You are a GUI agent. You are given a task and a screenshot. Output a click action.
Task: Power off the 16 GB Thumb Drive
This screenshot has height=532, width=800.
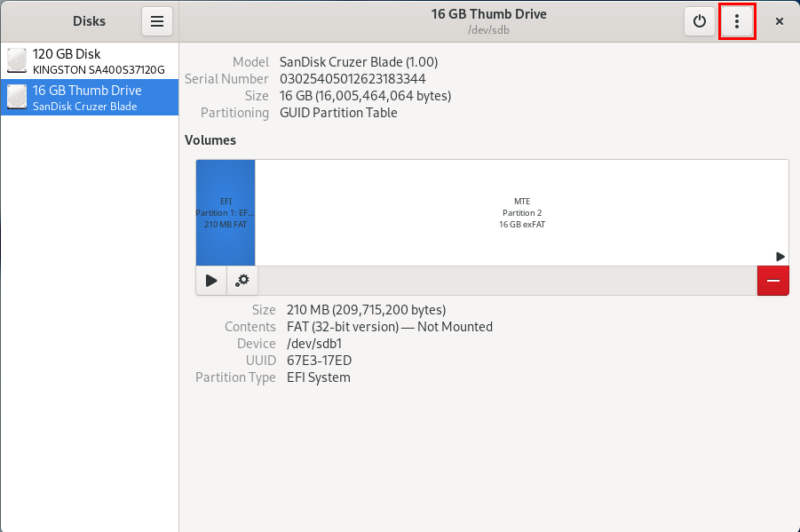pos(699,21)
